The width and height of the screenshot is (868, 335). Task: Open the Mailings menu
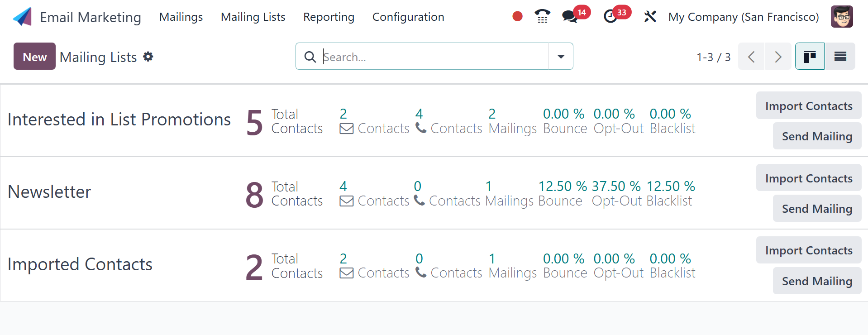pyautogui.click(x=181, y=17)
